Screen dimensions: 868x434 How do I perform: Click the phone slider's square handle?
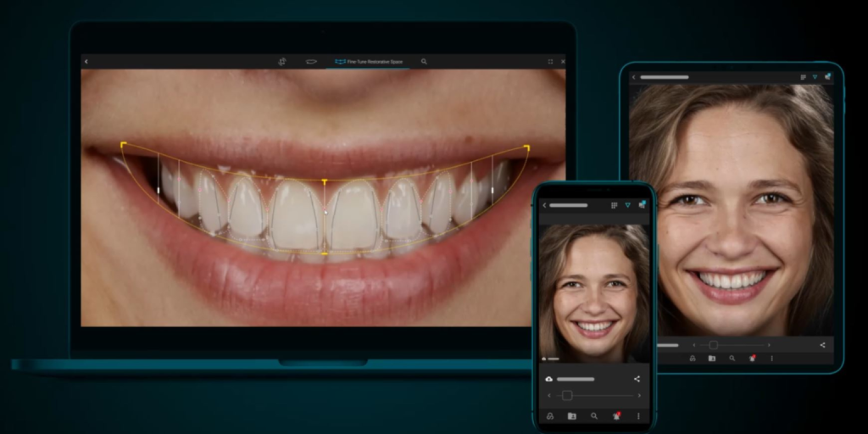(x=567, y=395)
